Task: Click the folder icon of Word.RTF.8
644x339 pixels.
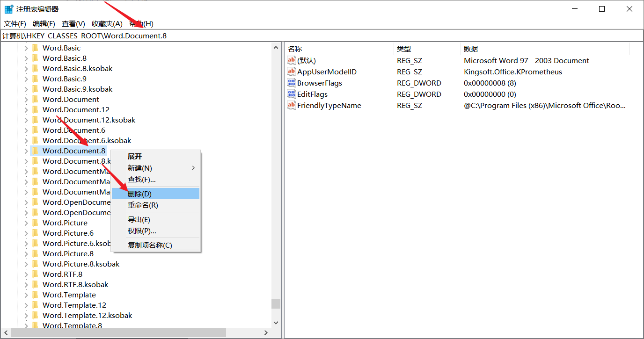Action: 35,274
